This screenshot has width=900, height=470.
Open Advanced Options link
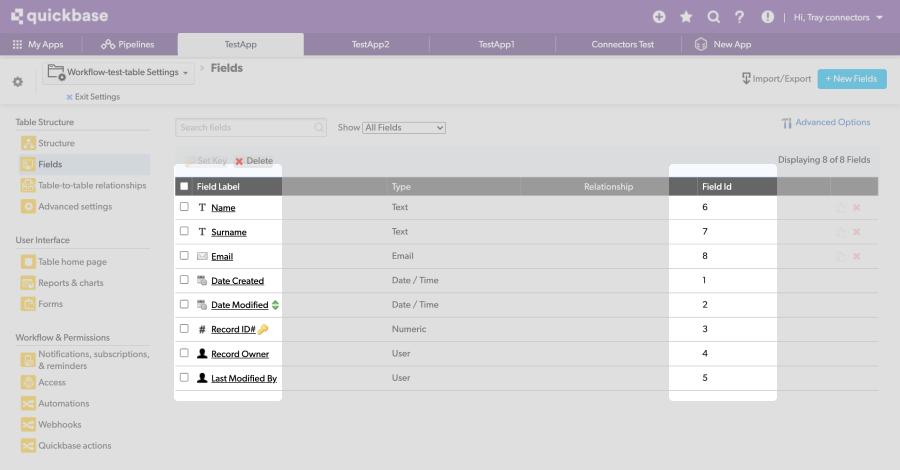pos(826,122)
